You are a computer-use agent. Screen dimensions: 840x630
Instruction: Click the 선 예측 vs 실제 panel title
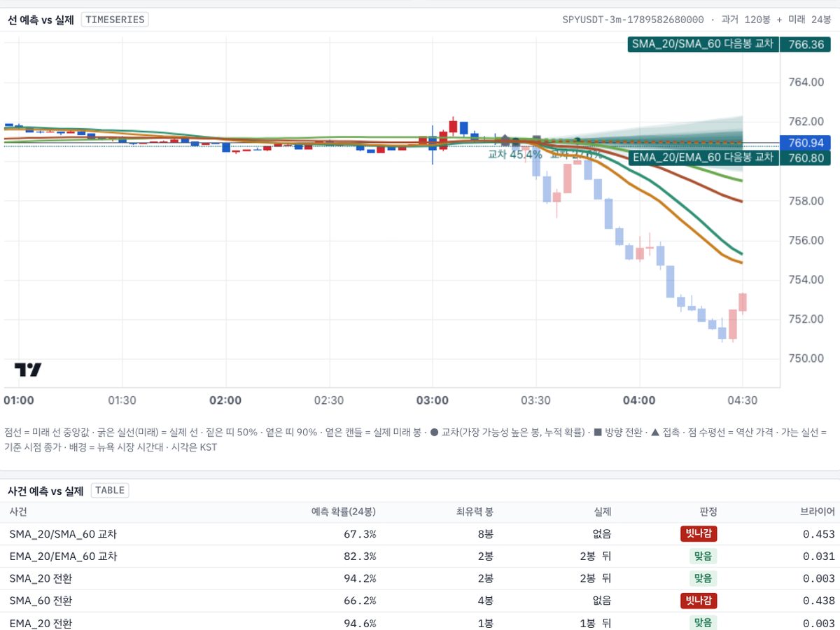point(41,20)
